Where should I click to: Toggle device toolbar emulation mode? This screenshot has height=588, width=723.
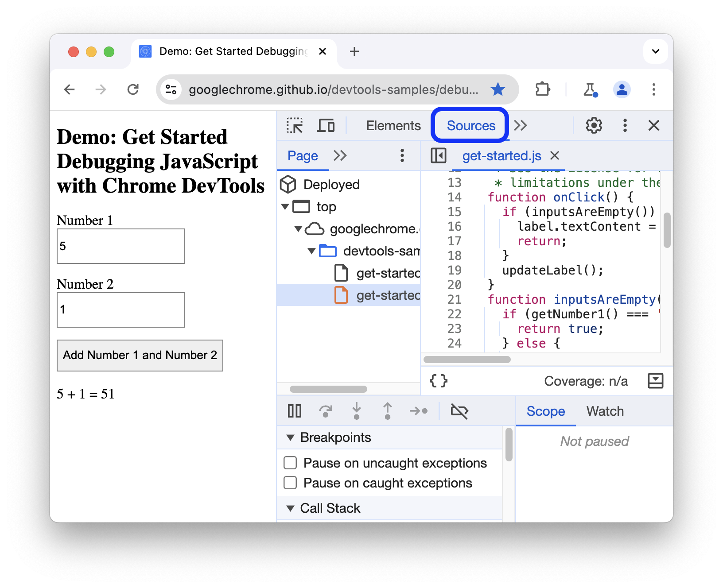(326, 125)
